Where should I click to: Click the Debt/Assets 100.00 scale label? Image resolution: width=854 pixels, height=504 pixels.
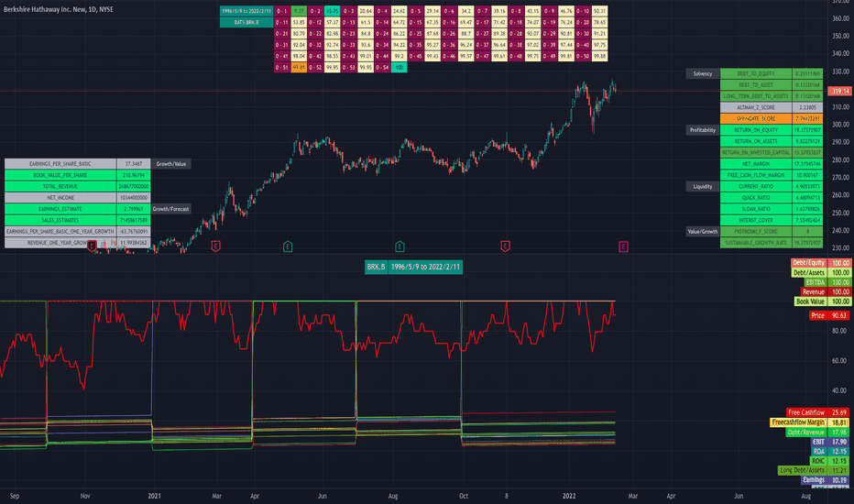pos(821,272)
